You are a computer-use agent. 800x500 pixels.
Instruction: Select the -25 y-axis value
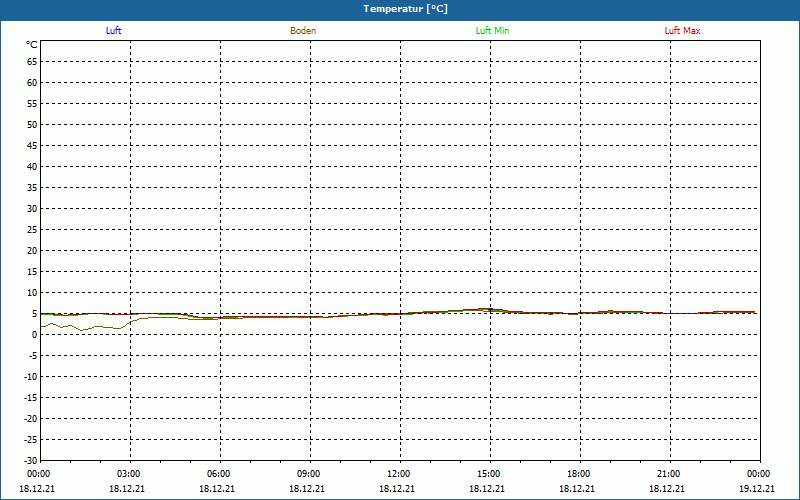[x=29, y=439]
